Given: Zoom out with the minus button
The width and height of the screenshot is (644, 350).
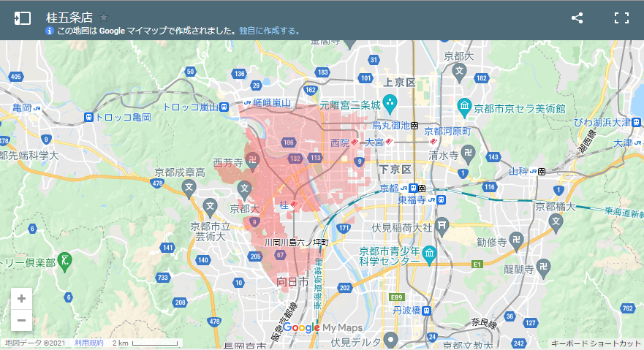Looking at the screenshot, I should 21,320.
